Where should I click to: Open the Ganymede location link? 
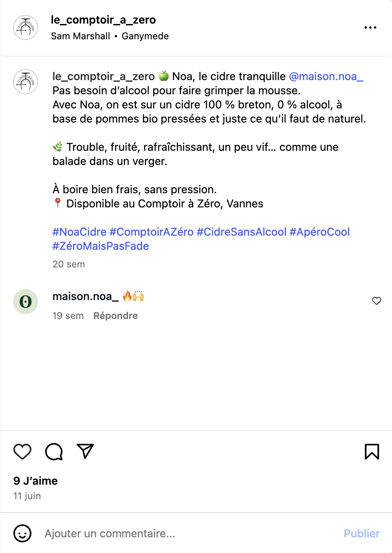point(145,36)
